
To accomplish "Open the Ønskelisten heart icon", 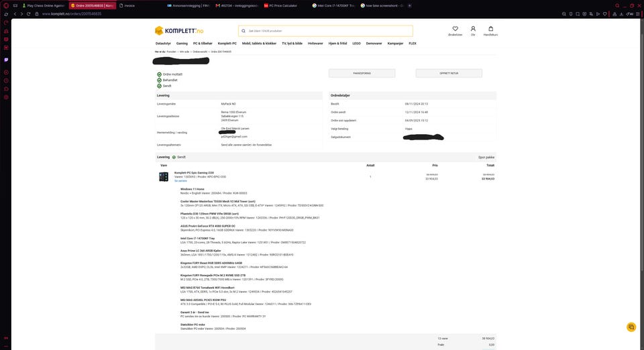I will [x=455, y=29].
